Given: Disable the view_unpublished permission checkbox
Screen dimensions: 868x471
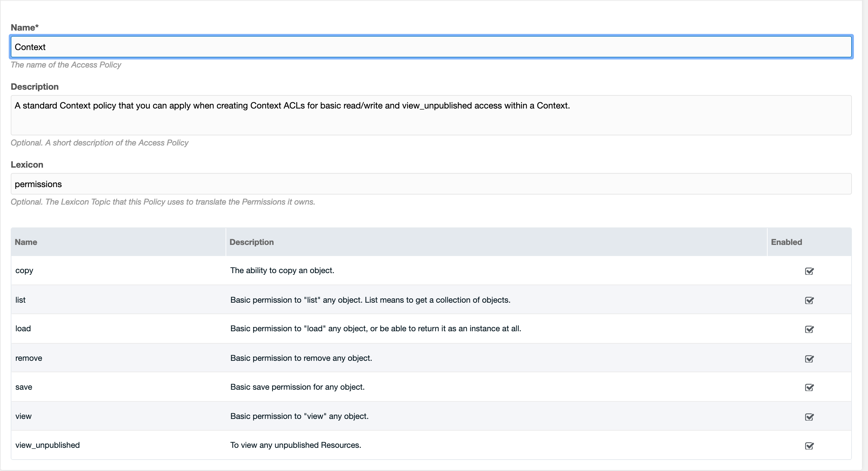Looking at the screenshot, I should coord(810,446).
